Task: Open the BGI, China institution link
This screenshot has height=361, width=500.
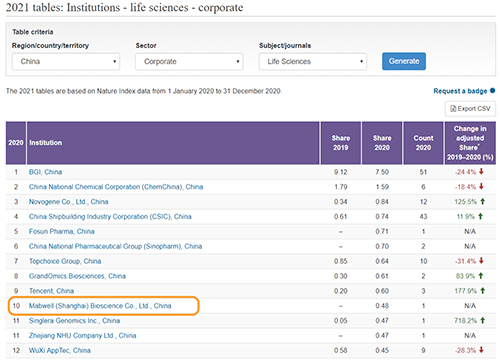Action: click(45, 172)
